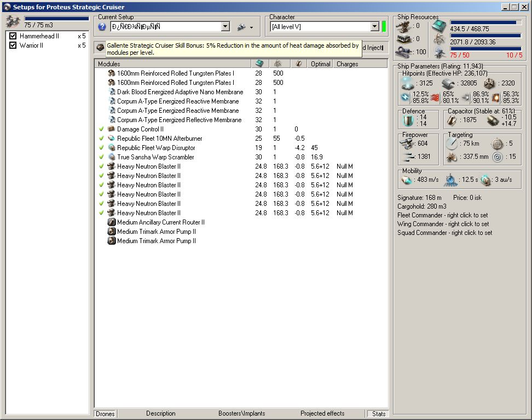Screen dimensions: 532x420
Task: Click the armor hitpoints icon showing 32805
Action: pyautogui.click(x=449, y=84)
